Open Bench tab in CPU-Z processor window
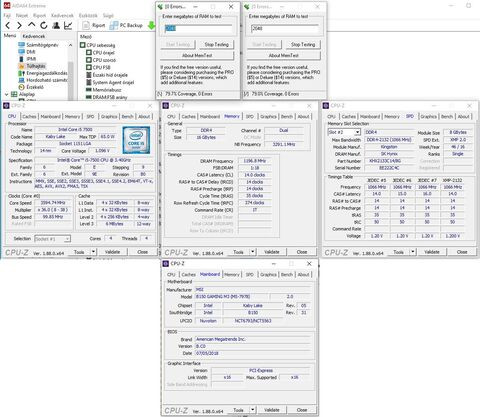Image resolution: width=480 pixels, height=417 pixels. (127, 116)
